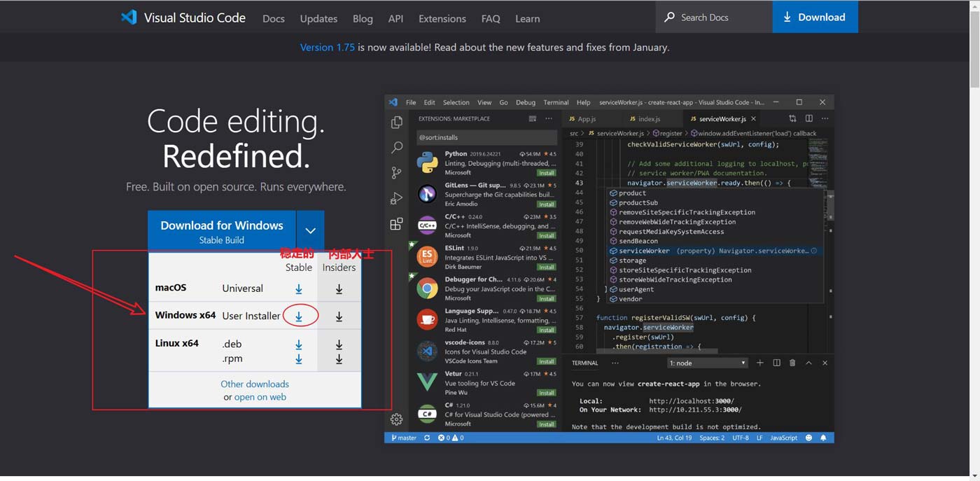Viewport: 980px width, 481px height.
Task: Open the File menu in VS Code
Action: [411, 102]
